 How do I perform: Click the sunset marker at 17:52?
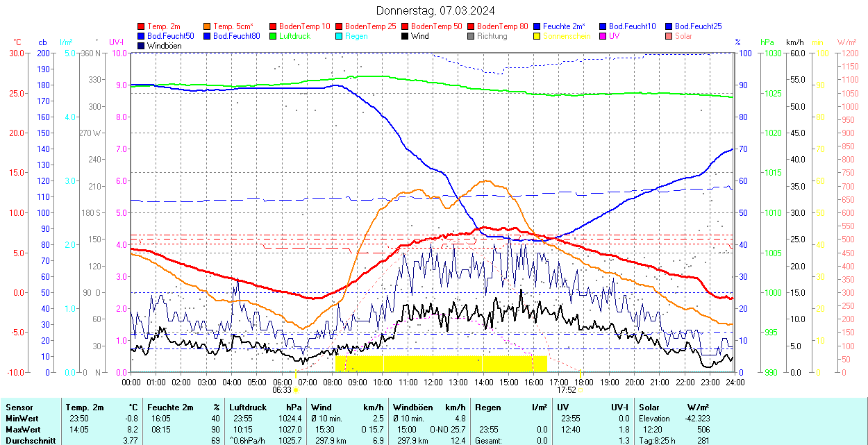tap(581, 390)
